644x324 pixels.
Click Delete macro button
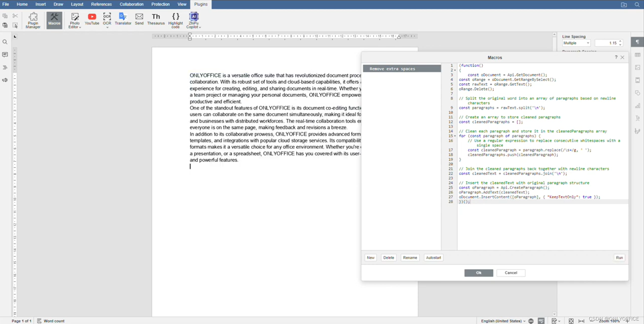(388, 258)
